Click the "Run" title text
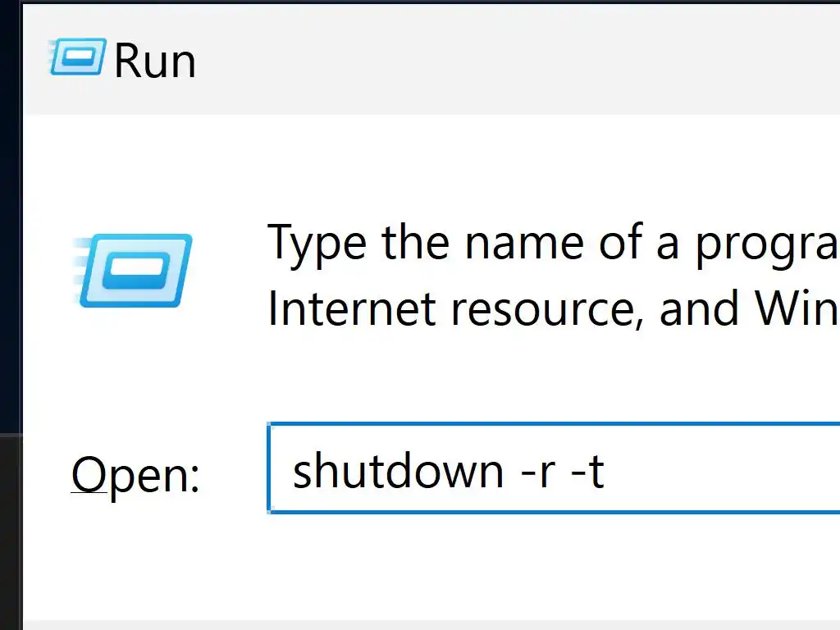The image size is (840, 630). pos(155,61)
